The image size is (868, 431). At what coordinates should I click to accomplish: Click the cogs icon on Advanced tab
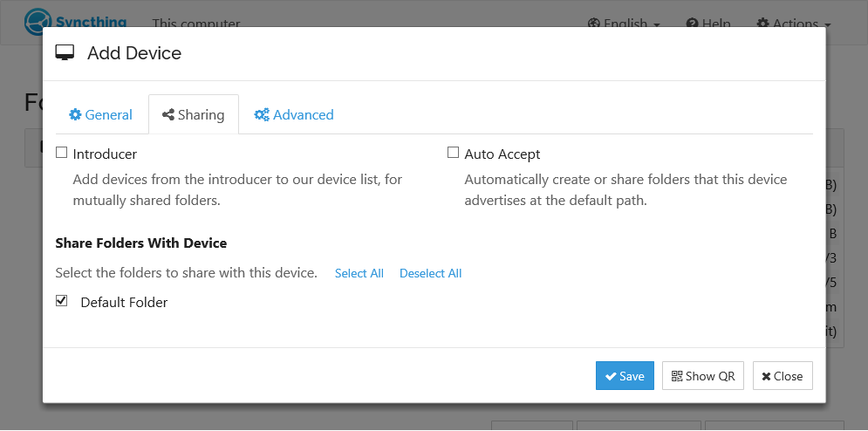coord(262,115)
